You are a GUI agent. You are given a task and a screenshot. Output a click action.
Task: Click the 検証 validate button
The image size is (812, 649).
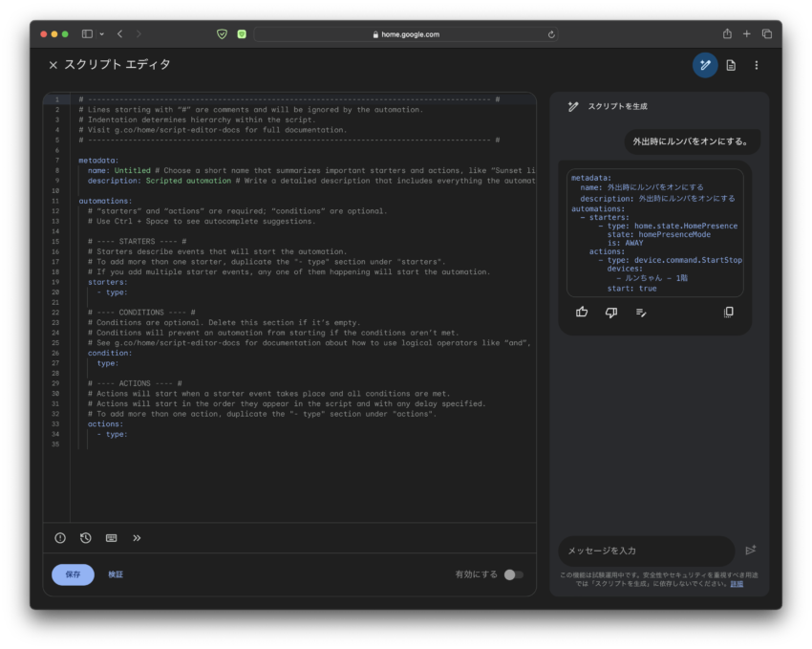tap(116, 574)
